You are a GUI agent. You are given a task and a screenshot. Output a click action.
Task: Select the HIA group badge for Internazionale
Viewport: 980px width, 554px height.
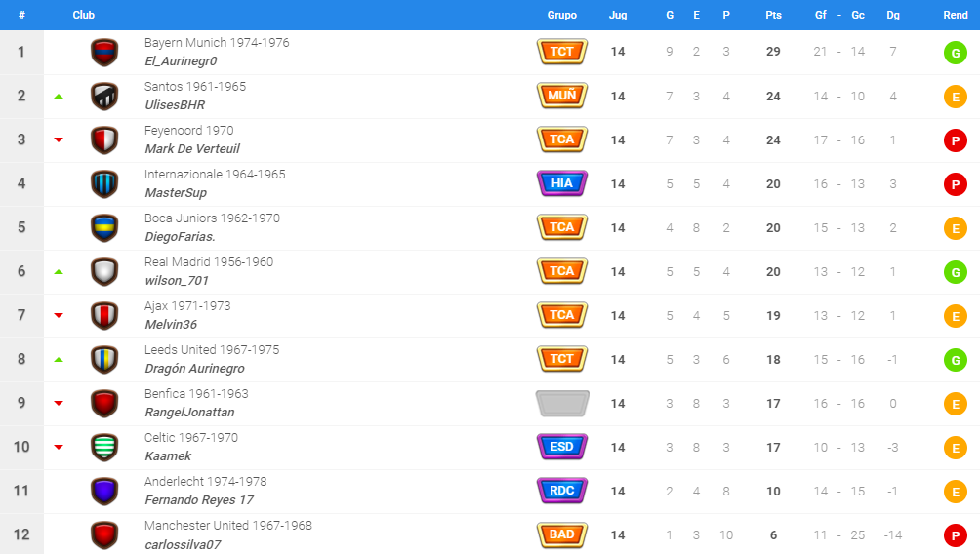click(x=562, y=183)
